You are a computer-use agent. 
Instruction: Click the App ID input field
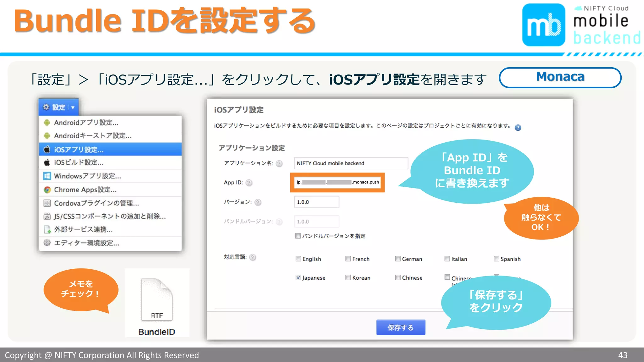[x=337, y=182]
